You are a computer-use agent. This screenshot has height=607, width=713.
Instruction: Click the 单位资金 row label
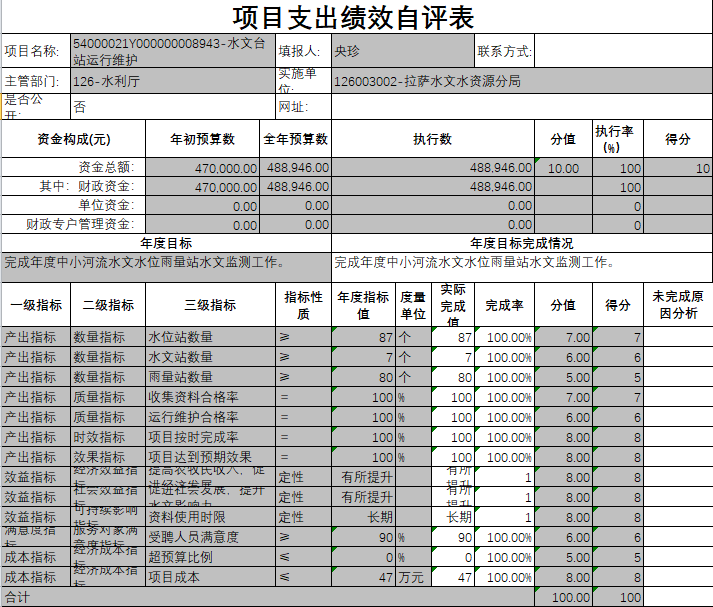74,206
